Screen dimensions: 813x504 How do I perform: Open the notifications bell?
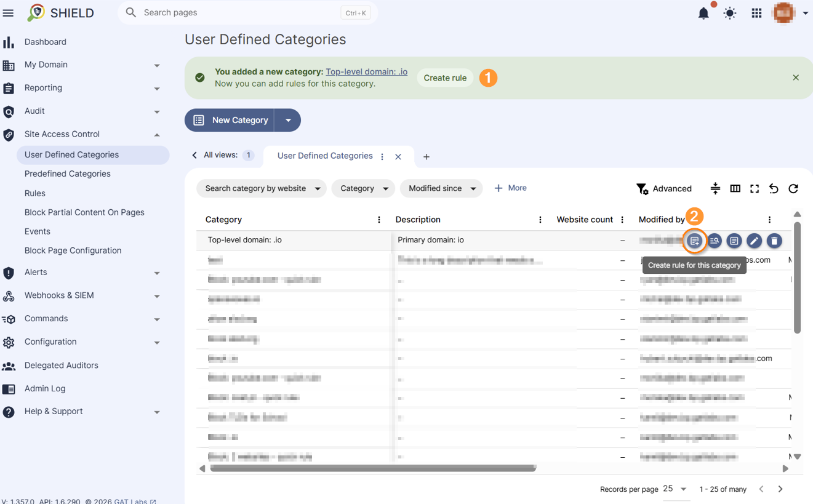[x=703, y=13]
